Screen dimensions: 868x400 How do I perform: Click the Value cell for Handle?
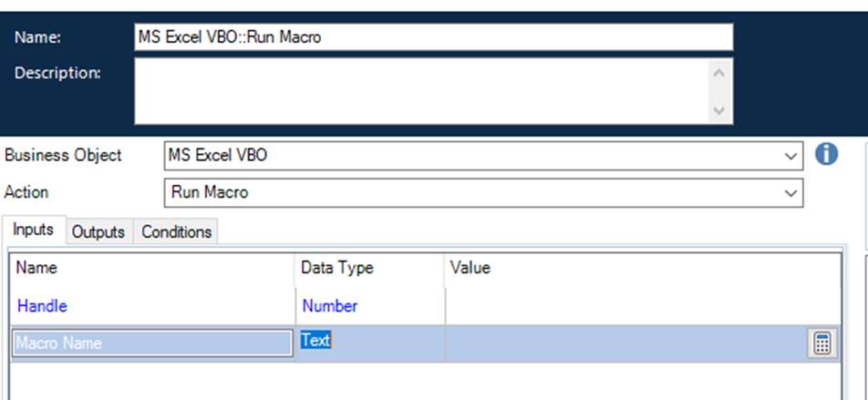click(643, 306)
